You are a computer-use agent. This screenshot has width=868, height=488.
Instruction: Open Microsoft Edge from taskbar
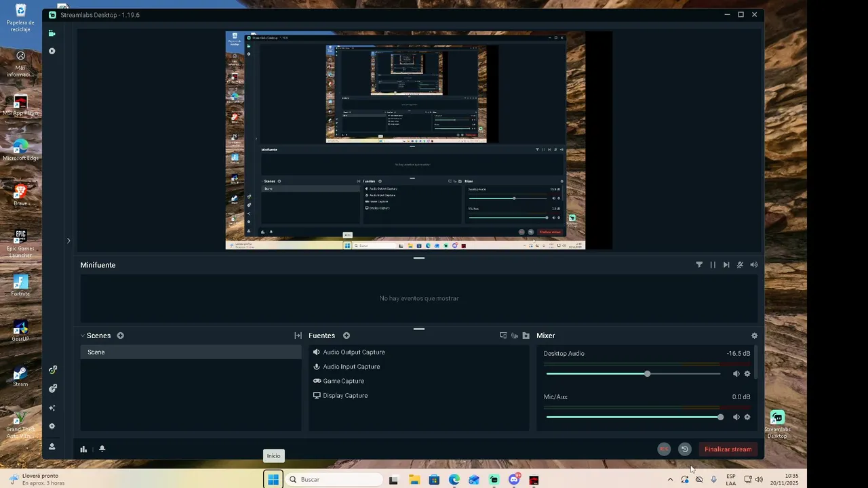click(454, 479)
